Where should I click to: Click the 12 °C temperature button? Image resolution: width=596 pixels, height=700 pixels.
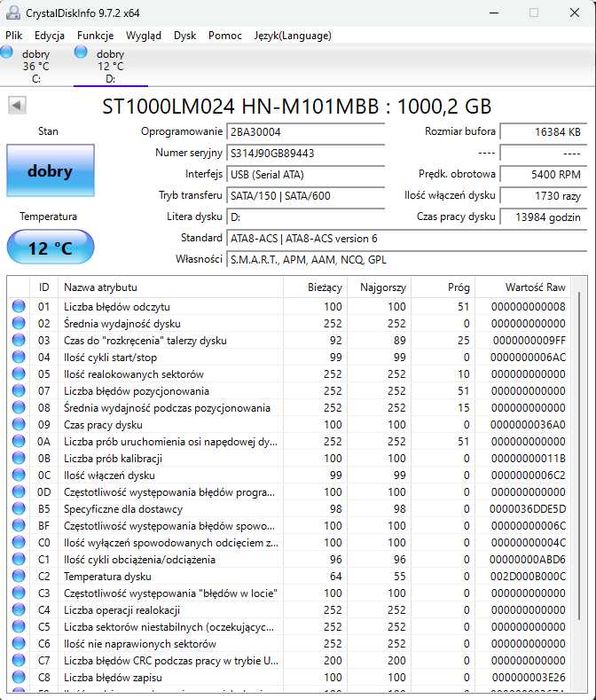[50, 247]
